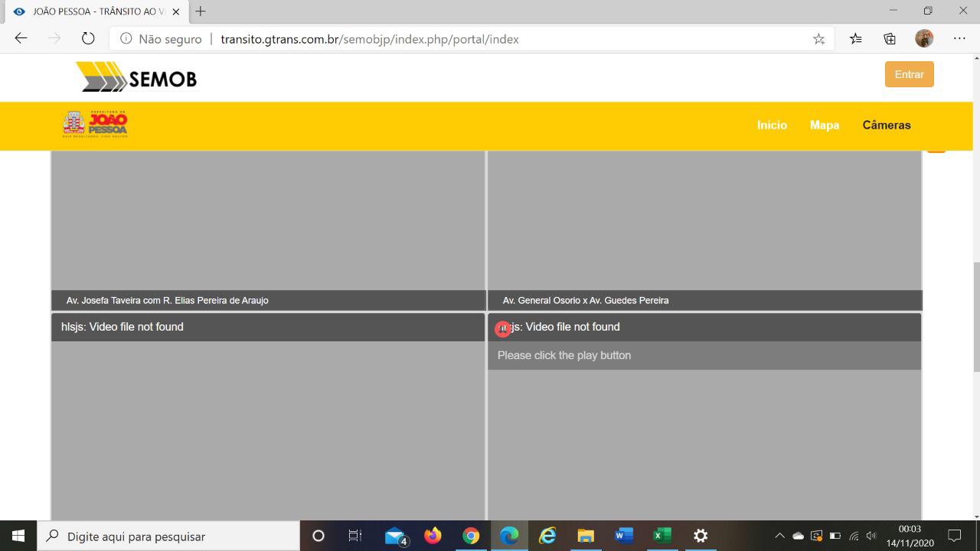Click the Entrar login button
The width and height of the screenshot is (980, 551).
click(x=909, y=74)
